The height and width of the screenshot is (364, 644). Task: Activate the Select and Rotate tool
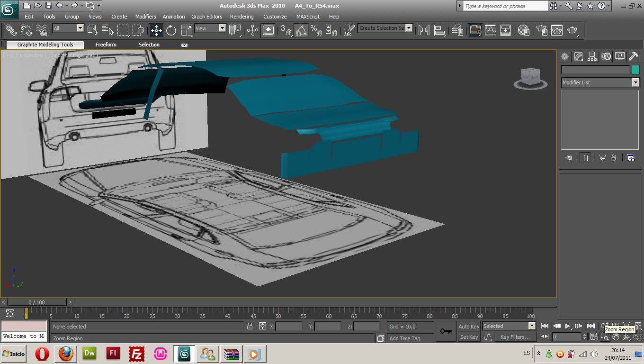171,30
